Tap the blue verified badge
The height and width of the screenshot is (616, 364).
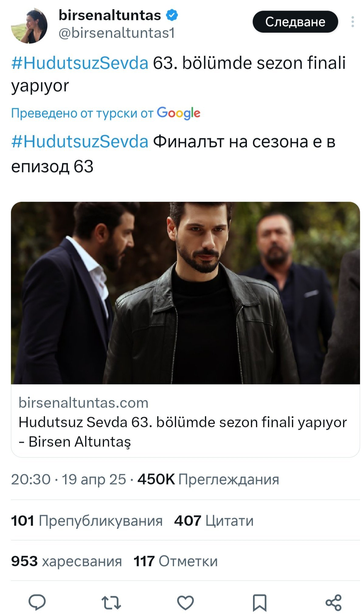click(x=172, y=15)
